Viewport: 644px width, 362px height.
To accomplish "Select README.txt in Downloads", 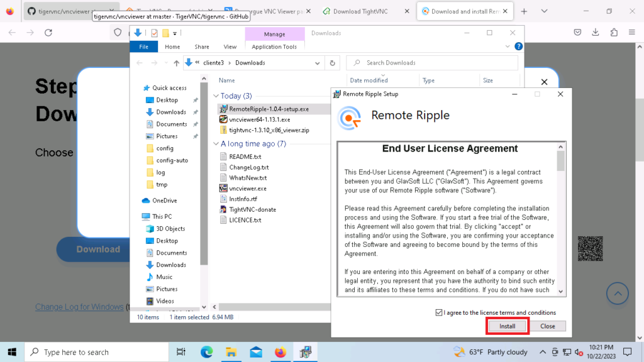I will pyautogui.click(x=245, y=156).
